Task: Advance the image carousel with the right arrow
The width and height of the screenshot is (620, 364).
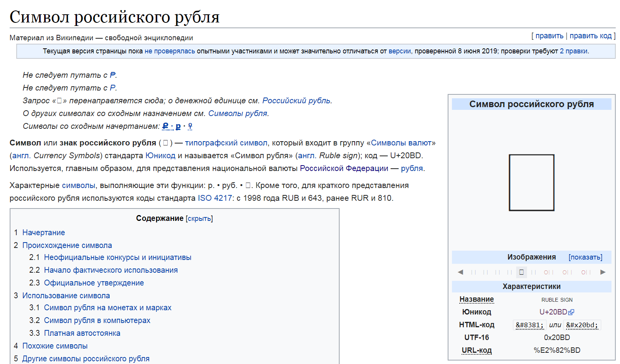Action: point(603,272)
